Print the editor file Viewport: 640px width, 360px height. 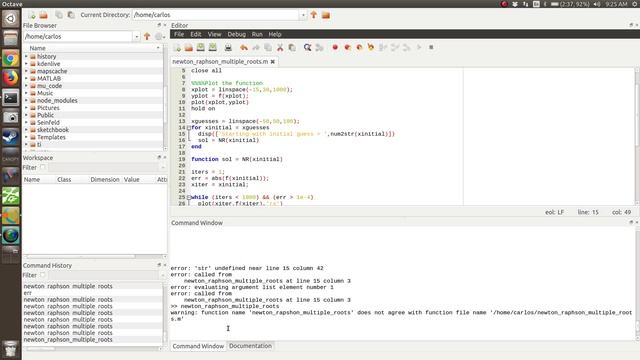click(228, 47)
